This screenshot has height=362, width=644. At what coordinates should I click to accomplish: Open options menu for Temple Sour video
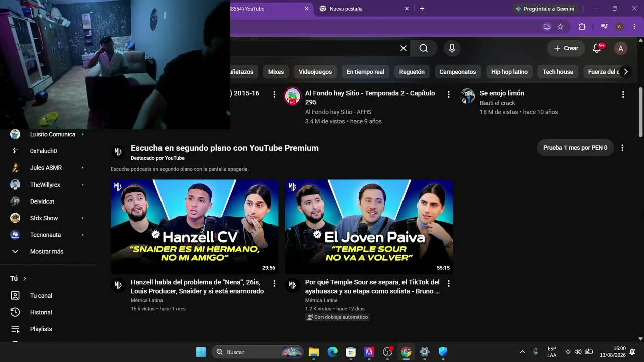449,284
